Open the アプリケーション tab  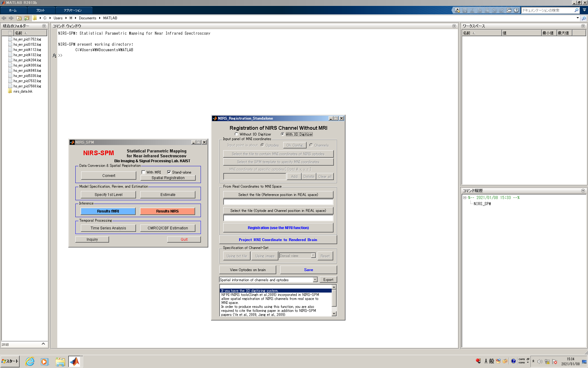point(73,10)
